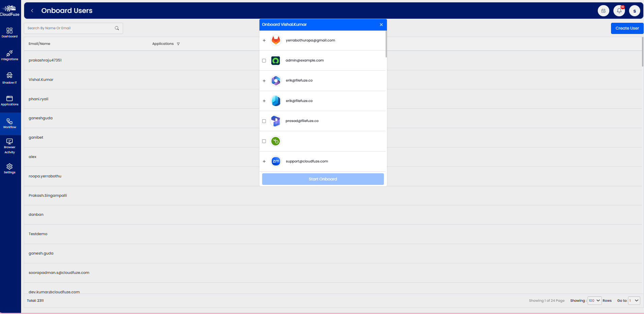Click the notification bell icon

click(619, 11)
